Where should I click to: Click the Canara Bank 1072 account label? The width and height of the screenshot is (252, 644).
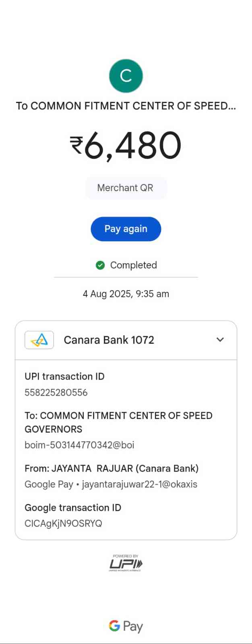coord(109,340)
